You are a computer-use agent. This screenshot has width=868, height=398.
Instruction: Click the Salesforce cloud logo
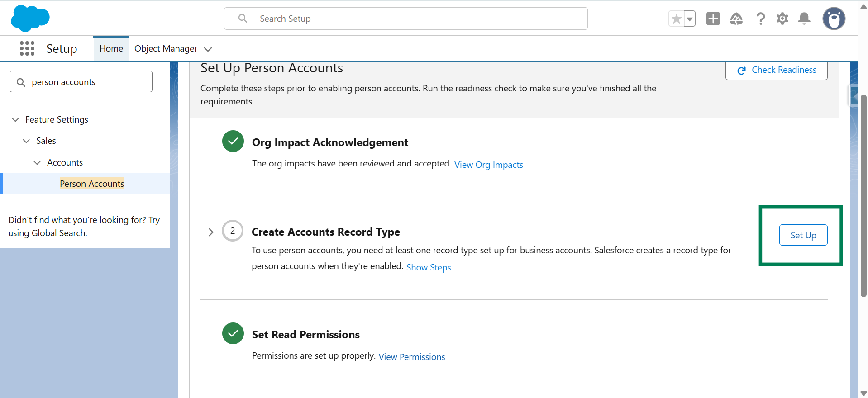tap(30, 19)
